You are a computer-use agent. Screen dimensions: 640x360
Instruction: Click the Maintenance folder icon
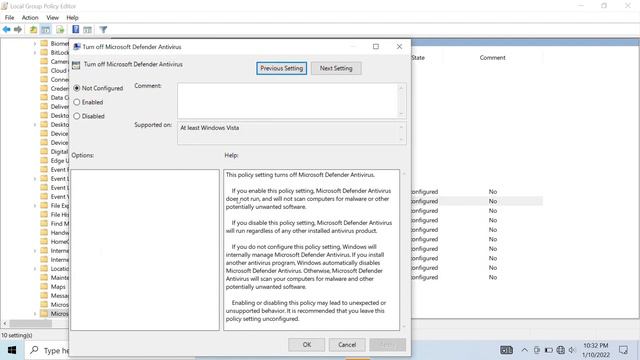click(x=44, y=277)
